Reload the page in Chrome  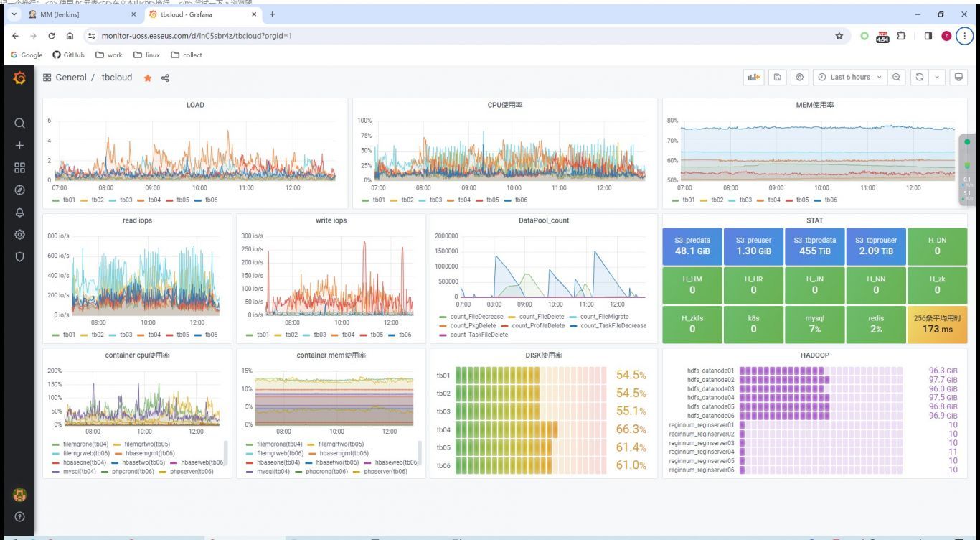click(52, 36)
